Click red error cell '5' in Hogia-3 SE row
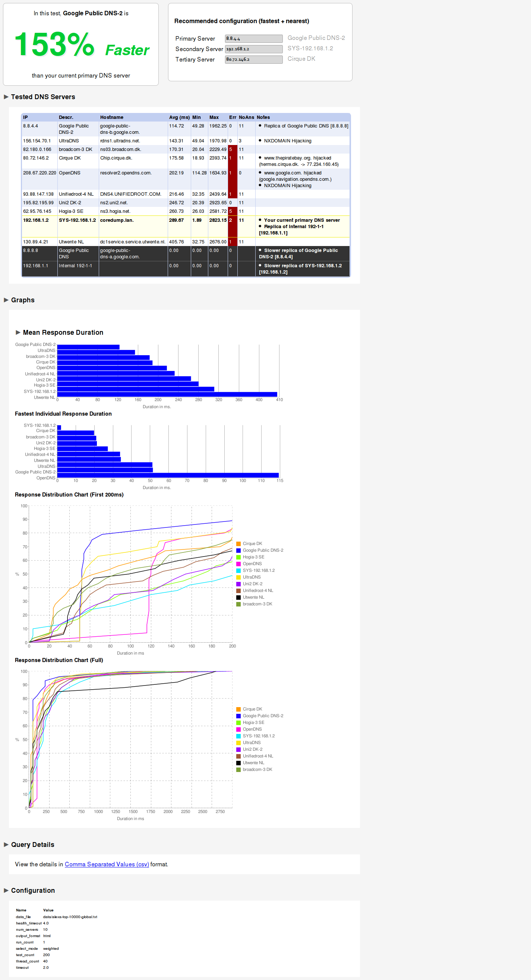Image resolution: width=531 pixels, height=980 pixels. (x=233, y=211)
